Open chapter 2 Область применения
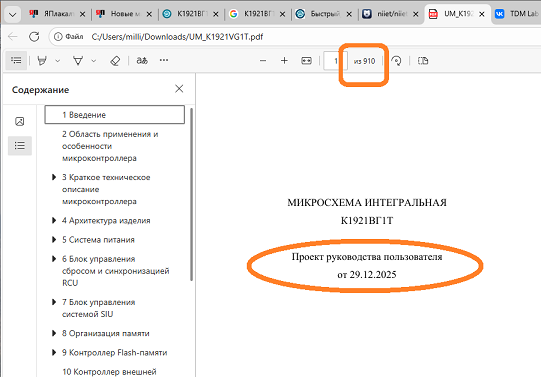Image resolution: width=541 pixels, height=377 pixels. pos(110,146)
